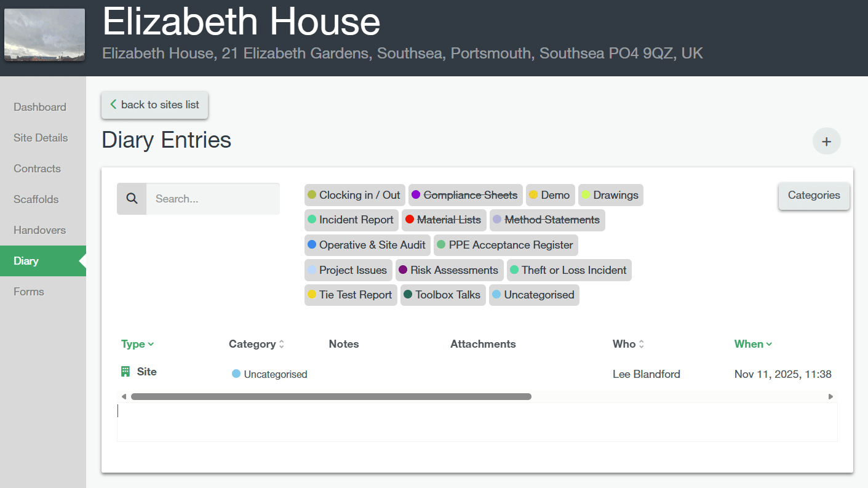Click the scrollbar right arrow
The width and height of the screenshot is (868, 488).
click(831, 397)
